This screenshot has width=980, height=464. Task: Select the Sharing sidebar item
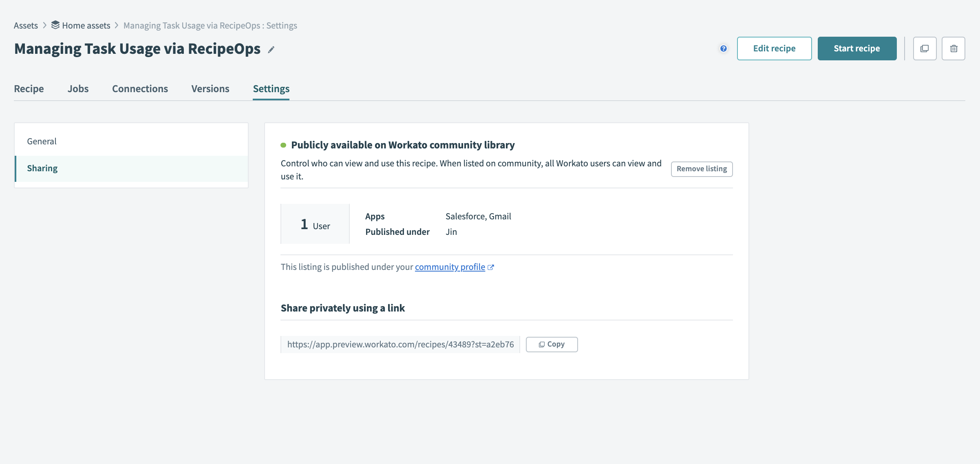click(x=42, y=168)
